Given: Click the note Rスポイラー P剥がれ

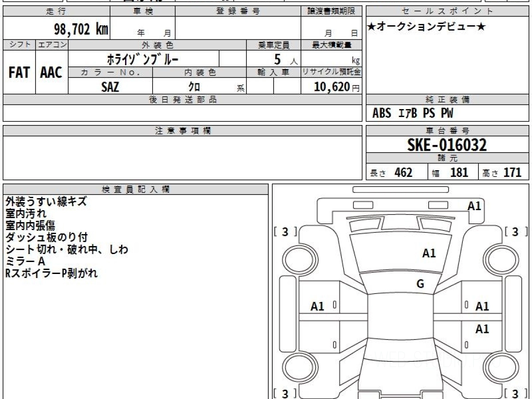Looking at the screenshot, I should pos(51,274).
